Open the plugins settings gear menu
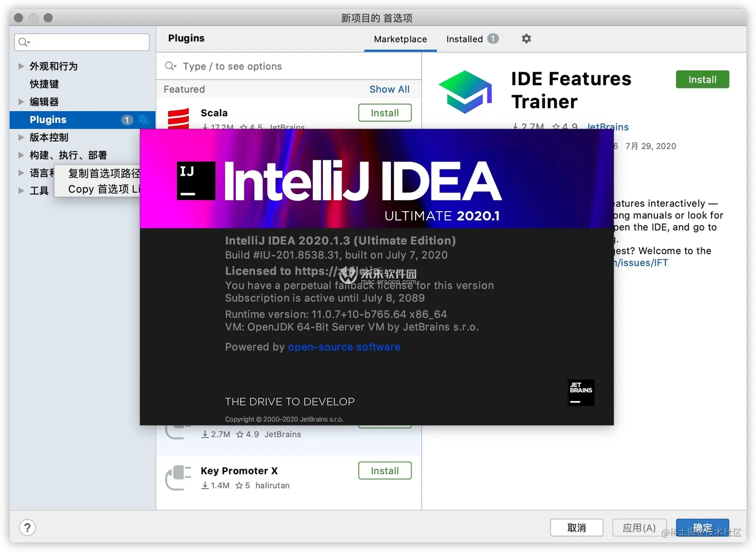Screen dimensions: 756x552 coord(526,39)
